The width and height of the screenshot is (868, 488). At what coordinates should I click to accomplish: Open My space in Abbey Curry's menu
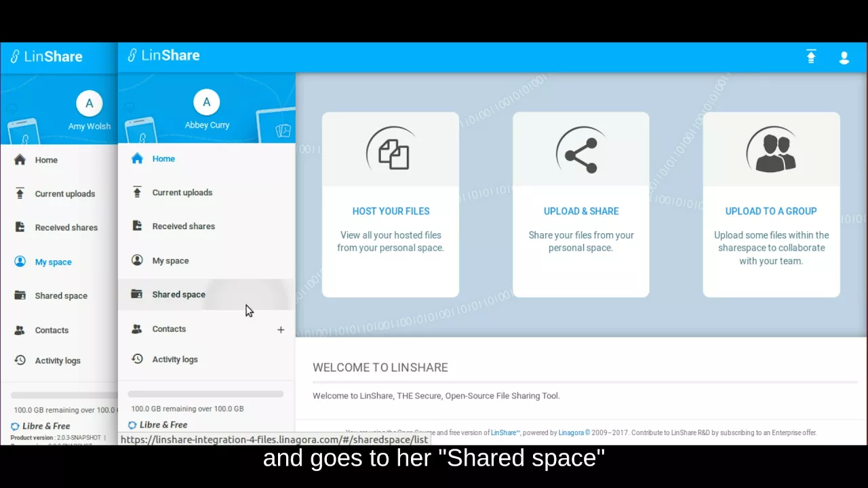[x=207, y=260]
